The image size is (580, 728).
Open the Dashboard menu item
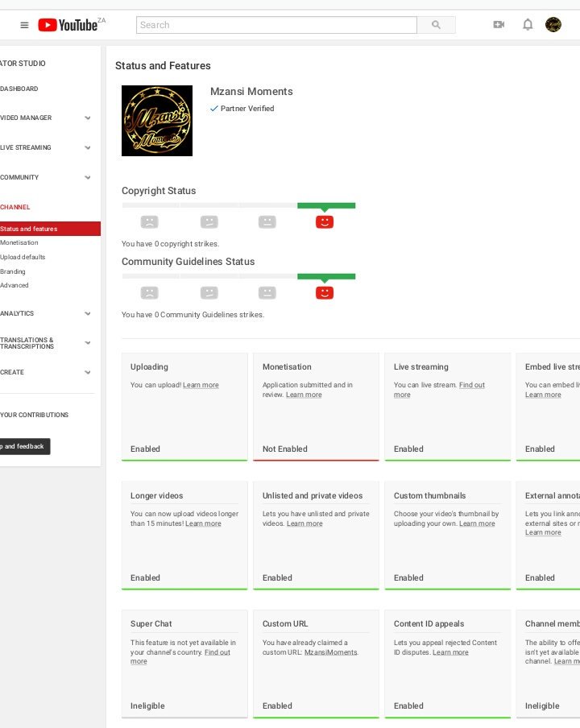click(x=19, y=89)
